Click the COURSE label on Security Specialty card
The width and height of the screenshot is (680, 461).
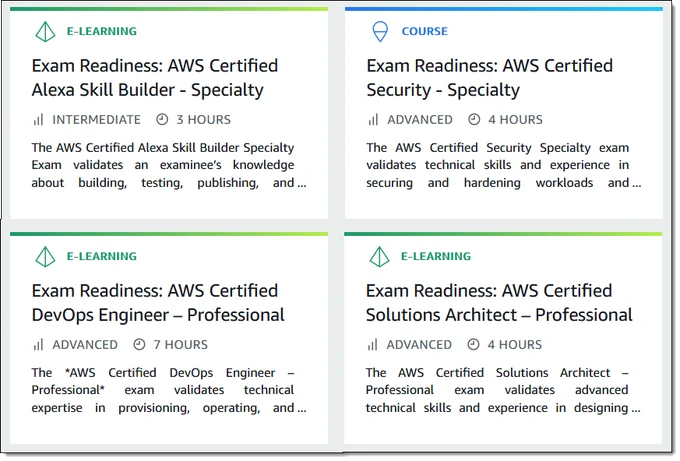click(x=425, y=31)
